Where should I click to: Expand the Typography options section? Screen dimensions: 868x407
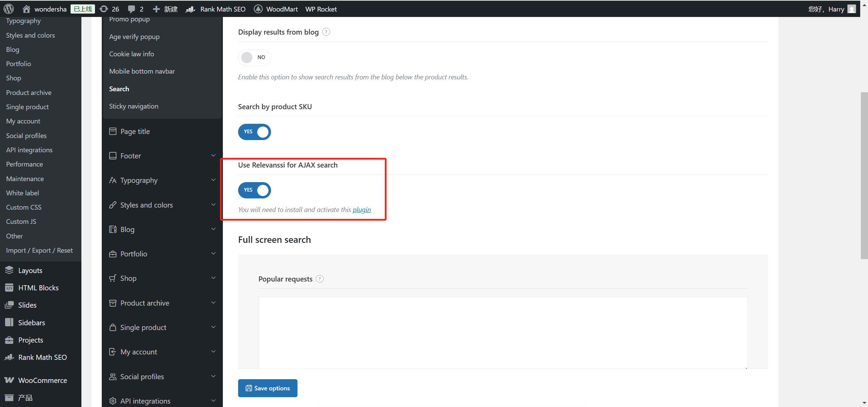point(162,180)
